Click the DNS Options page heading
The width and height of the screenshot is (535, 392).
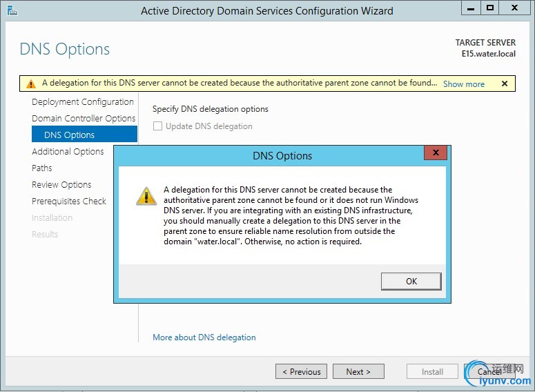pyautogui.click(x=65, y=49)
